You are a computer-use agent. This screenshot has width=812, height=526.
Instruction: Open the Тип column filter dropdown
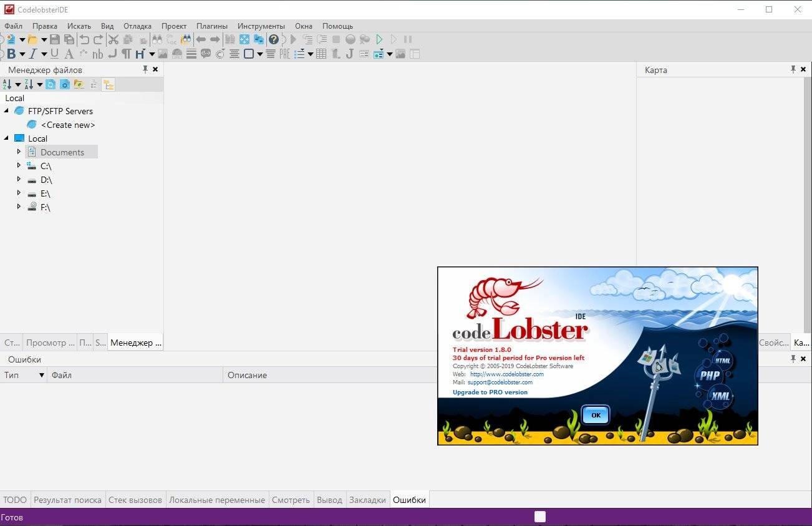pos(42,375)
